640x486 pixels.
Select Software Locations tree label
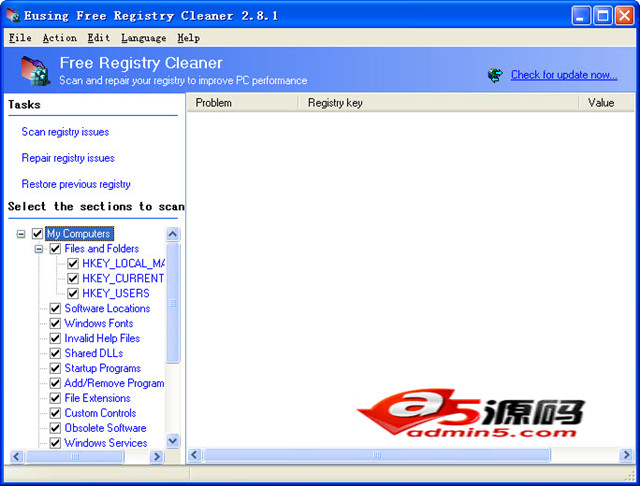pos(107,308)
